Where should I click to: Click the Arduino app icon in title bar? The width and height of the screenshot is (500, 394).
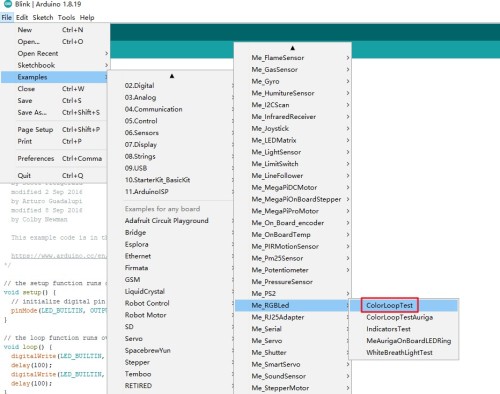[x=7, y=4]
